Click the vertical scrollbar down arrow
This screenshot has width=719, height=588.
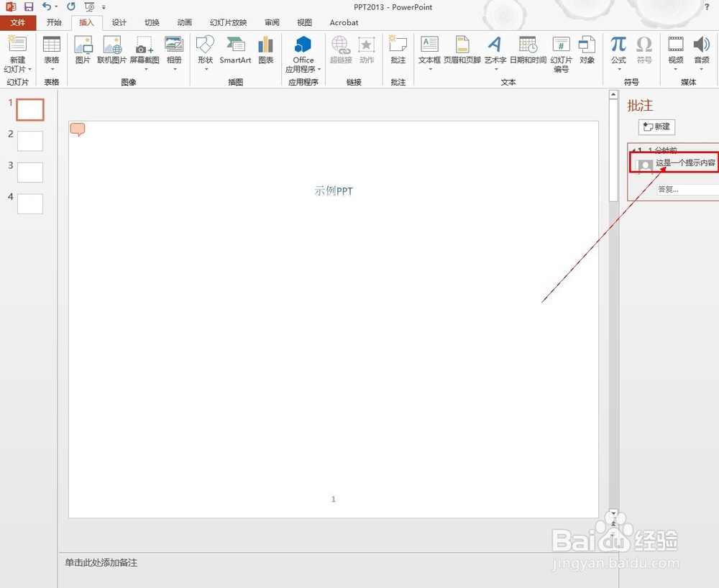613,513
